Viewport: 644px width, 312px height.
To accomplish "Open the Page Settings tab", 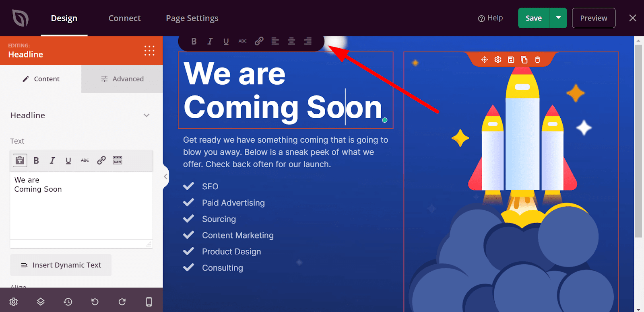I will (x=192, y=18).
